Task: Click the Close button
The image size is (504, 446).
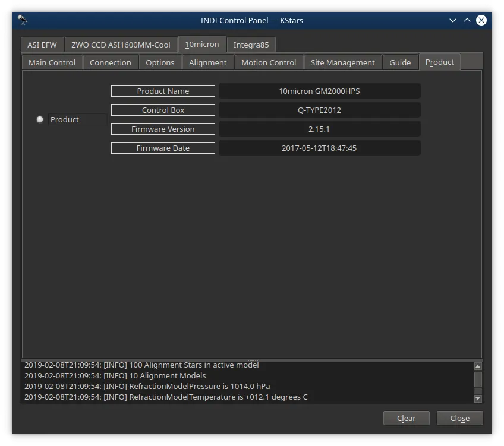Action: point(459,418)
